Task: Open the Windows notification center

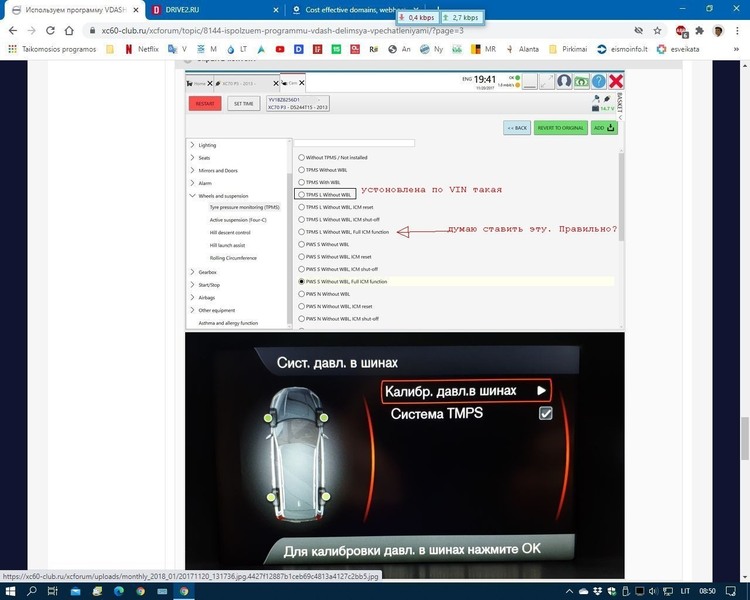Action: point(731,591)
